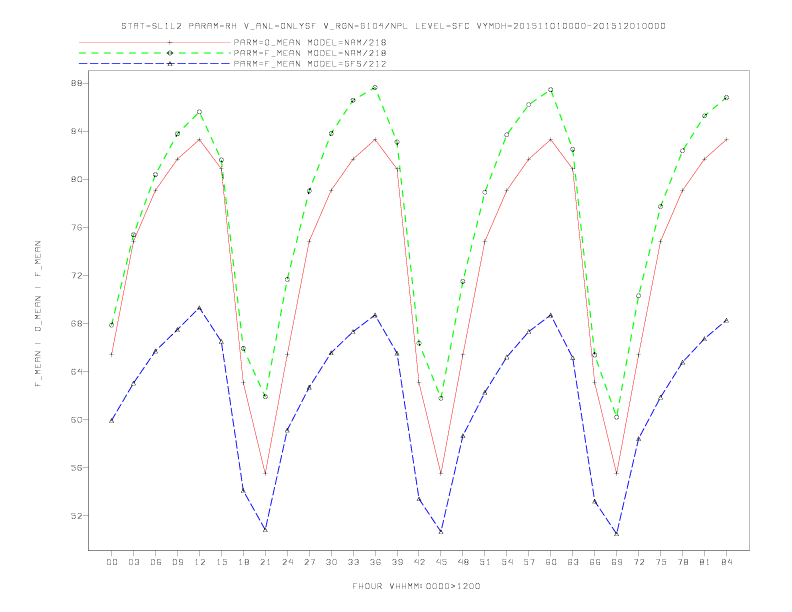Click x-axis tick label 12
This screenshot has width=792, height=612.
(x=200, y=562)
